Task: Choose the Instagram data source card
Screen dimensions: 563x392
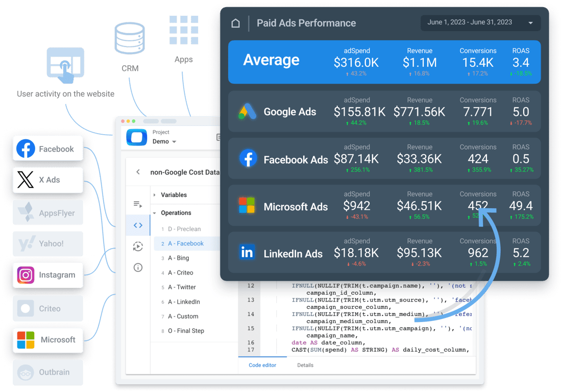Action: click(x=48, y=275)
